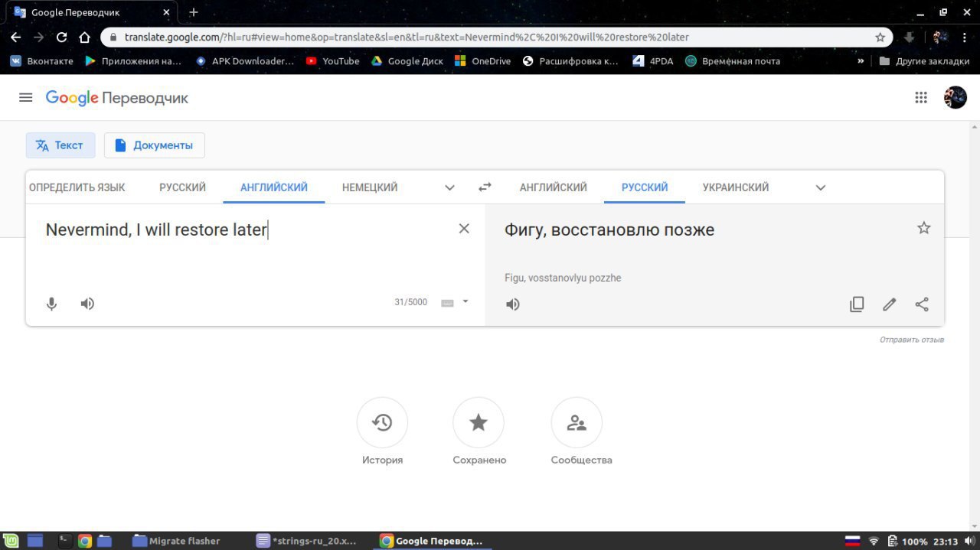The width and height of the screenshot is (980, 550).
Task: Open the YouTube bookmark
Action: [332, 61]
